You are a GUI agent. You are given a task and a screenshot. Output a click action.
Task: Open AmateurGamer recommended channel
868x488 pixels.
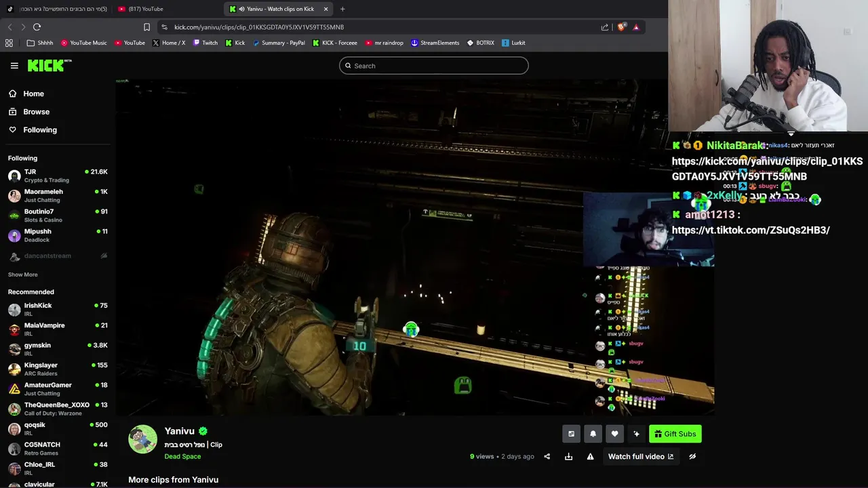(x=58, y=388)
